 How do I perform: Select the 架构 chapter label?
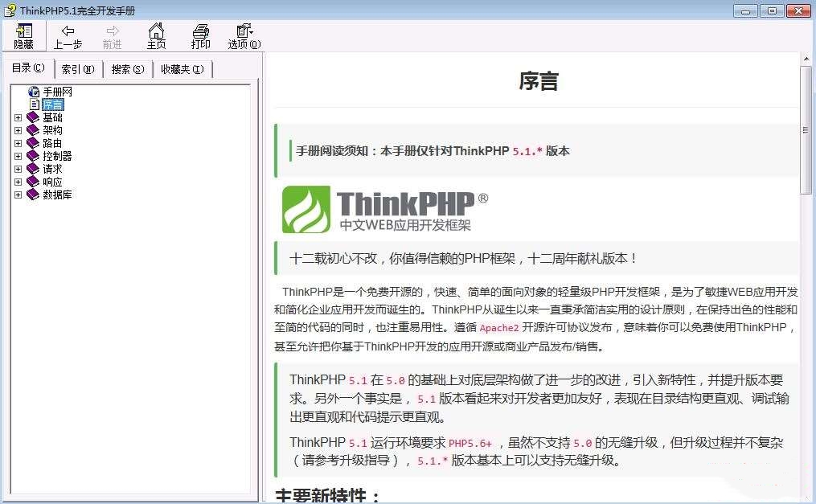[x=52, y=130]
